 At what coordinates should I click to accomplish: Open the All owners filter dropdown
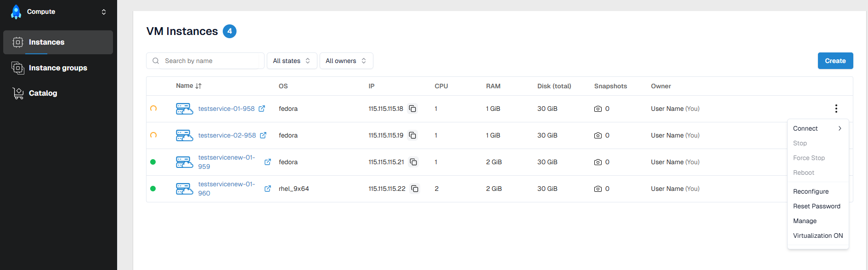pos(346,61)
